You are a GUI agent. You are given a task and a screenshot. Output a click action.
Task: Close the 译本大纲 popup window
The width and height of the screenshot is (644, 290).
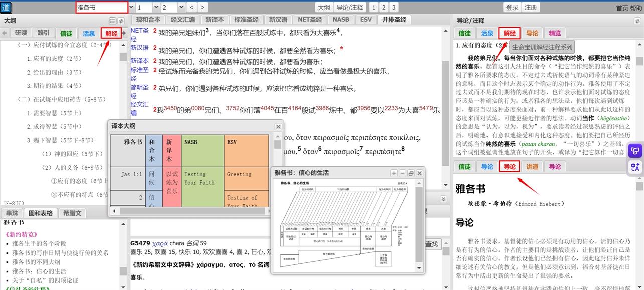[278, 127]
